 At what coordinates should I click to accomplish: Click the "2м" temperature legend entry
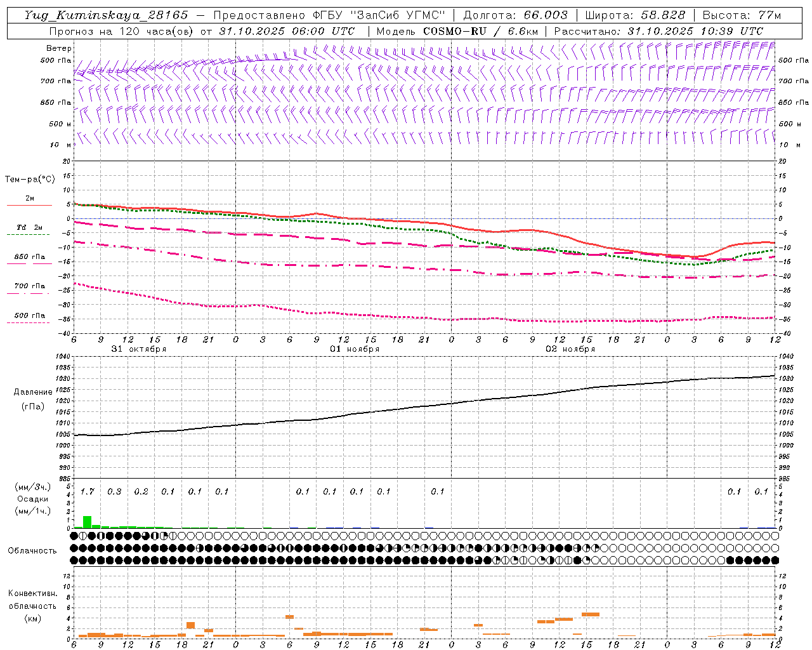(x=30, y=199)
